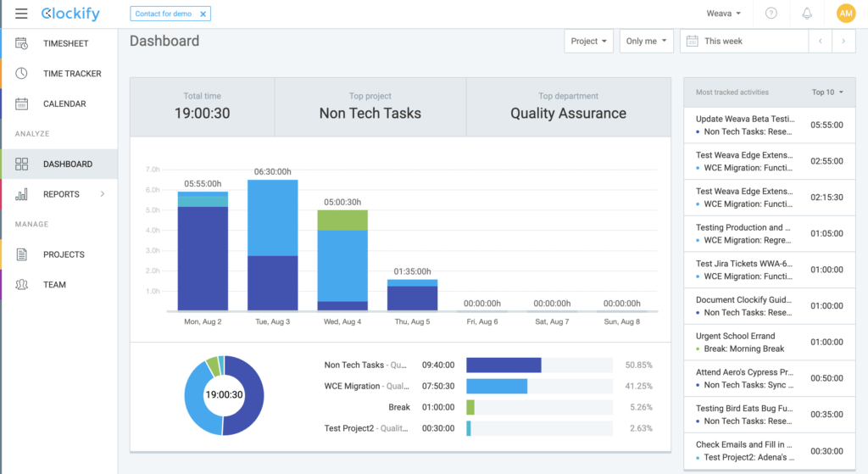Select Attend Aero's Cypress activity

(x=770, y=379)
